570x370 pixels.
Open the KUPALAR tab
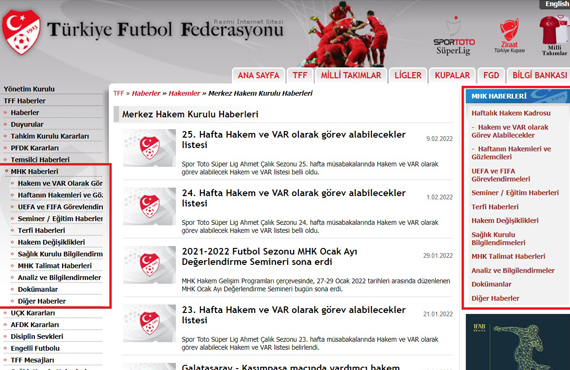tap(452, 75)
